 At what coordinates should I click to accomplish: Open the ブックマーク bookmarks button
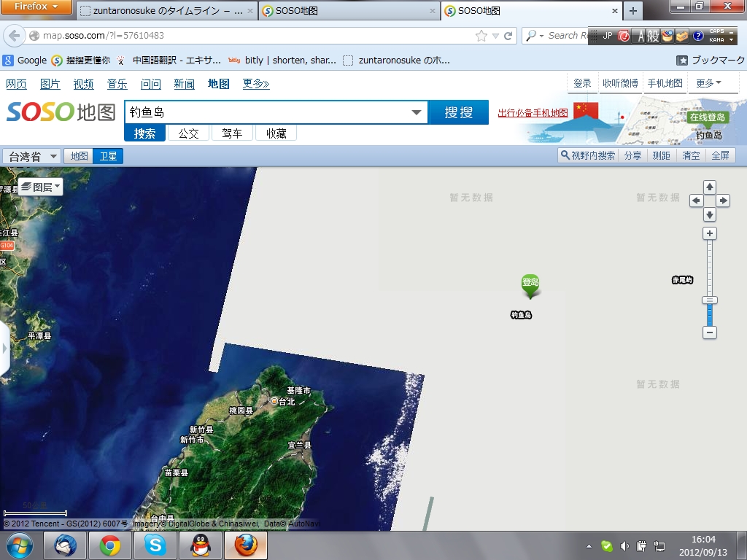(711, 61)
